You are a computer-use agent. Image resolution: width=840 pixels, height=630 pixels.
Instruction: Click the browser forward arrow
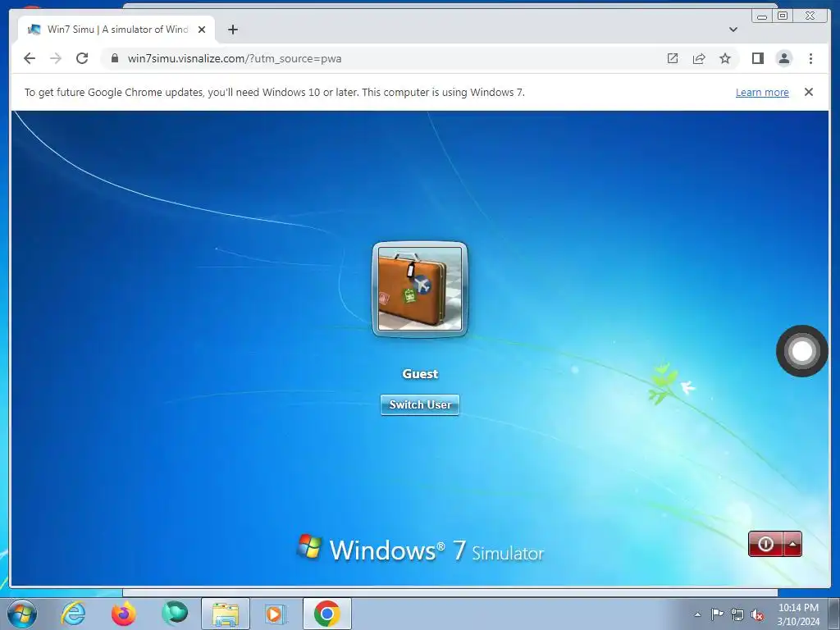(x=56, y=58)
